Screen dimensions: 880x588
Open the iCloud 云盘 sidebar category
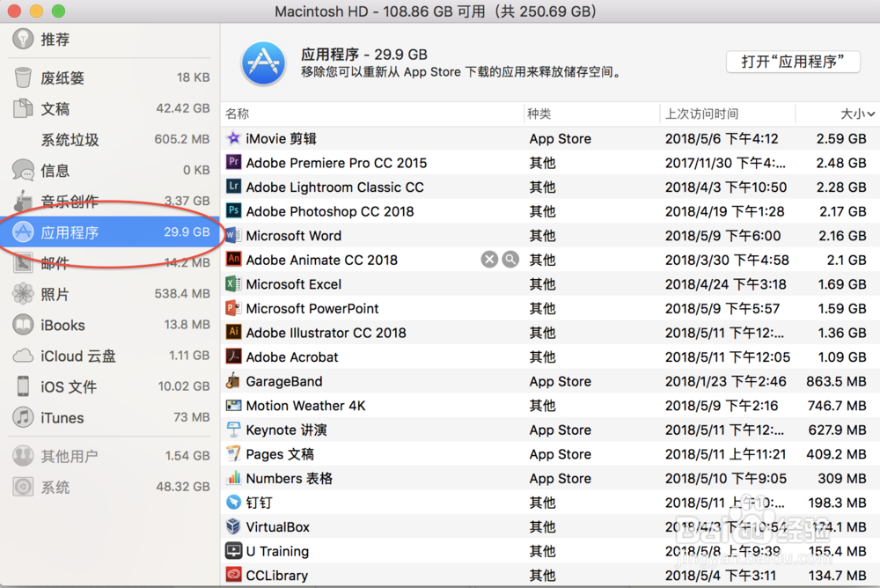[x=77, y=356]
